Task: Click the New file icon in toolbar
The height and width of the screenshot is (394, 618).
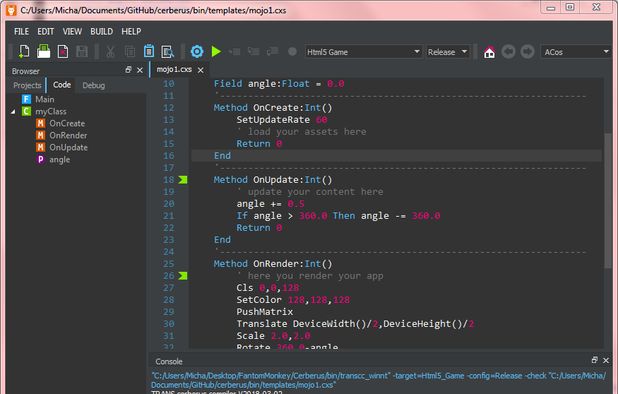Action: point(24,52)
